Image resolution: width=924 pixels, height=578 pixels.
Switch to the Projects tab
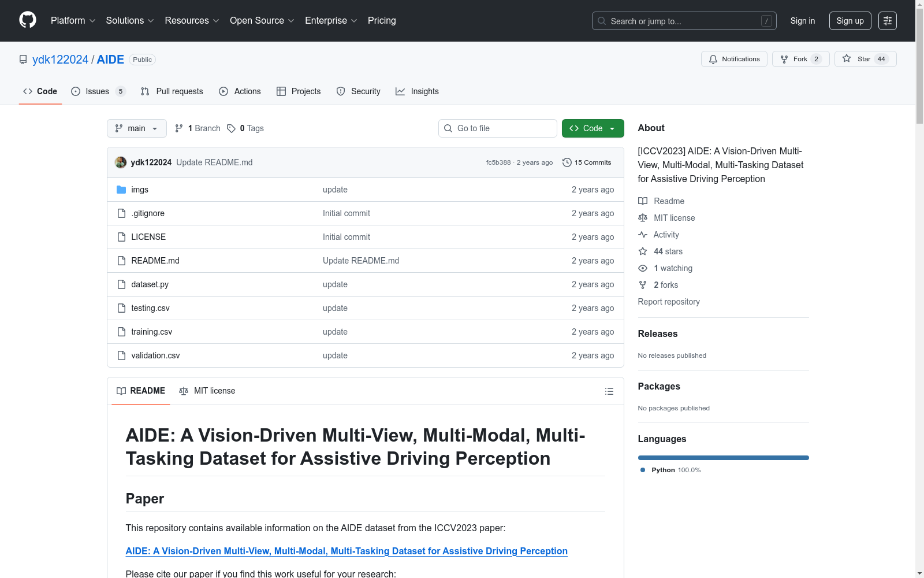coord(299,91)
